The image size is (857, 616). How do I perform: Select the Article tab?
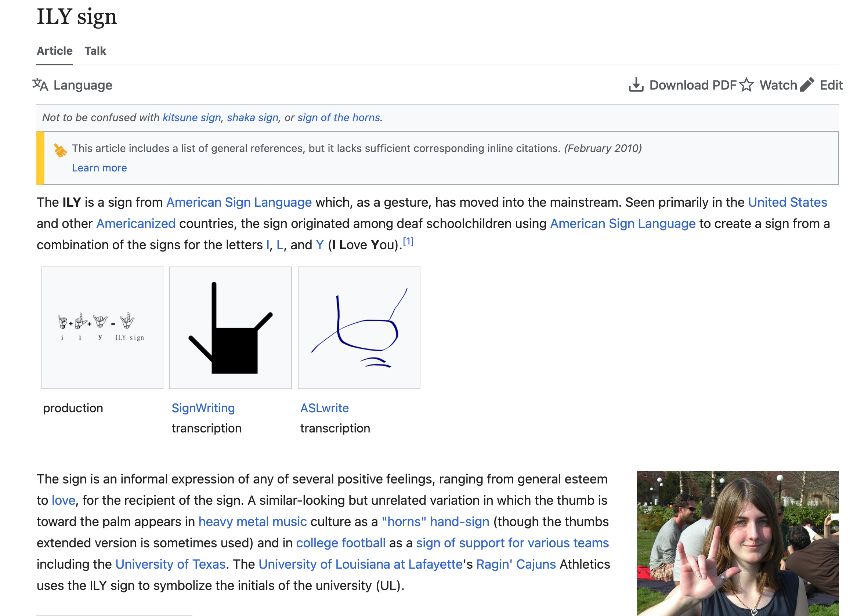tap(54, 51)
